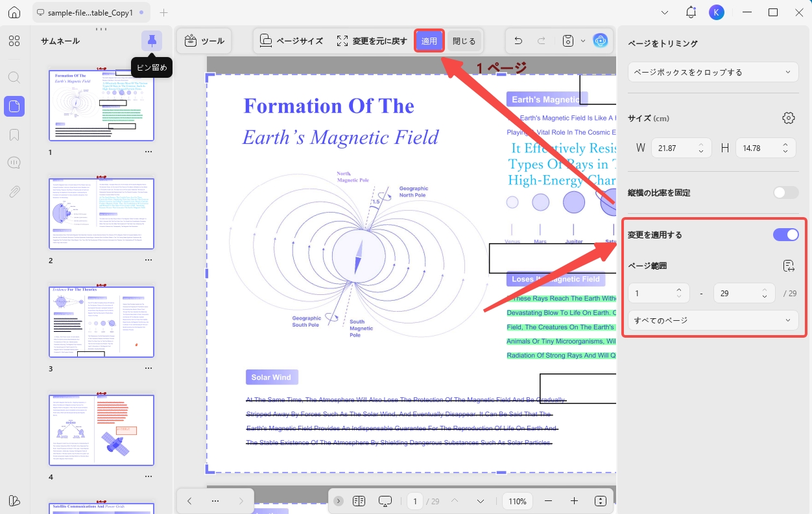This screenshot has height=514, width=812.
Task: Click the bottom bar ellipsis button
Action: pyautogui.click(x=215, y=501)
